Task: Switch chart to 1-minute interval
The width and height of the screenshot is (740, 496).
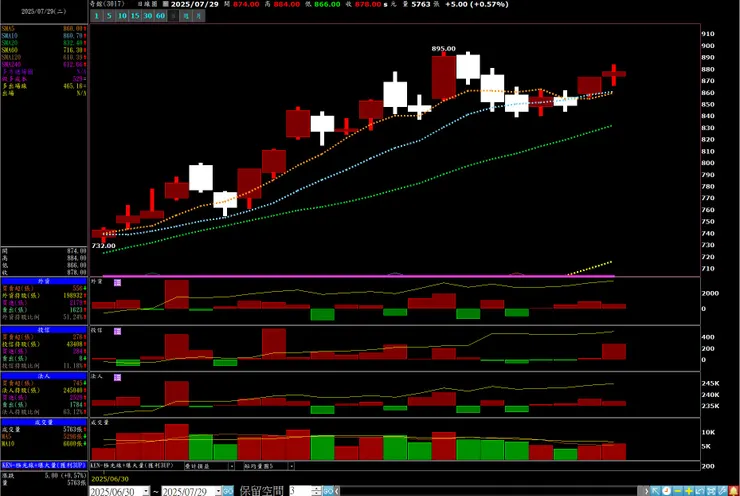Action: [x=96, y=16]
